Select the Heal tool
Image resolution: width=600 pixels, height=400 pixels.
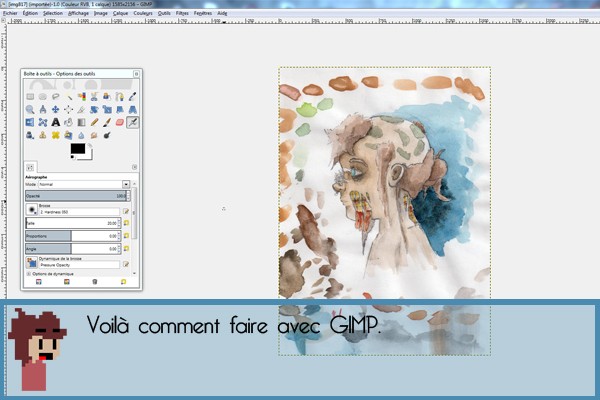[55, 136]
